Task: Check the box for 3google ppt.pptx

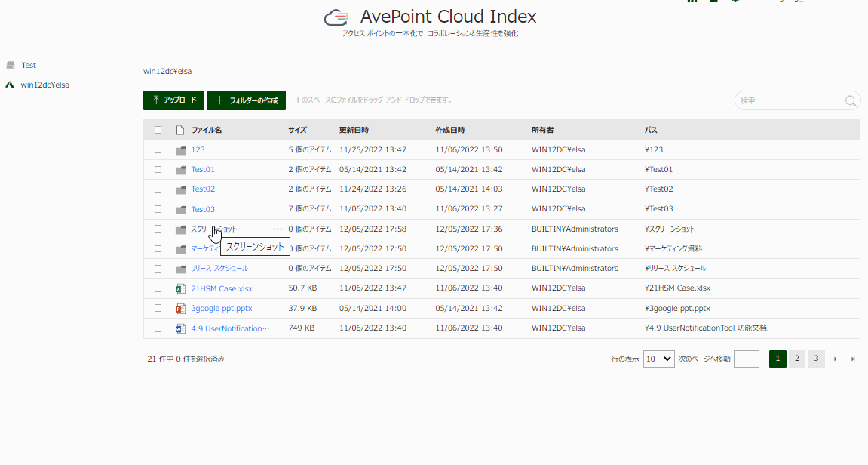Action: pyautogui.click(x=158, y=308)
